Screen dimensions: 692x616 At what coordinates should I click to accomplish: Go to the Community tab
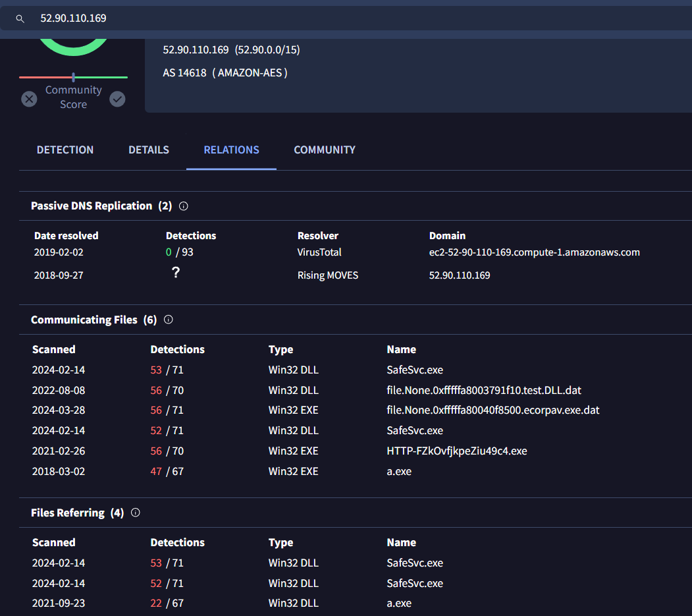point(325,150)
